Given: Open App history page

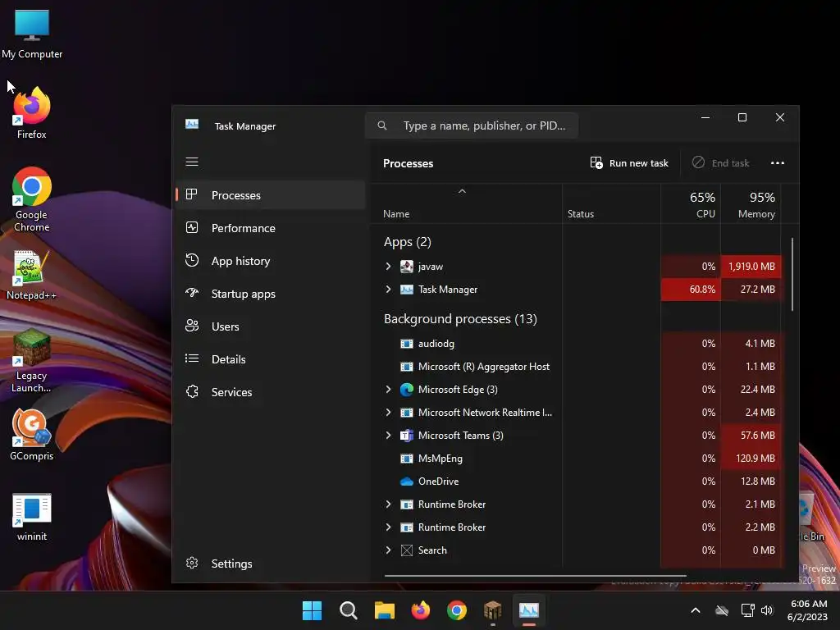Looking at the screenshot, I should (x=271, y=261).
